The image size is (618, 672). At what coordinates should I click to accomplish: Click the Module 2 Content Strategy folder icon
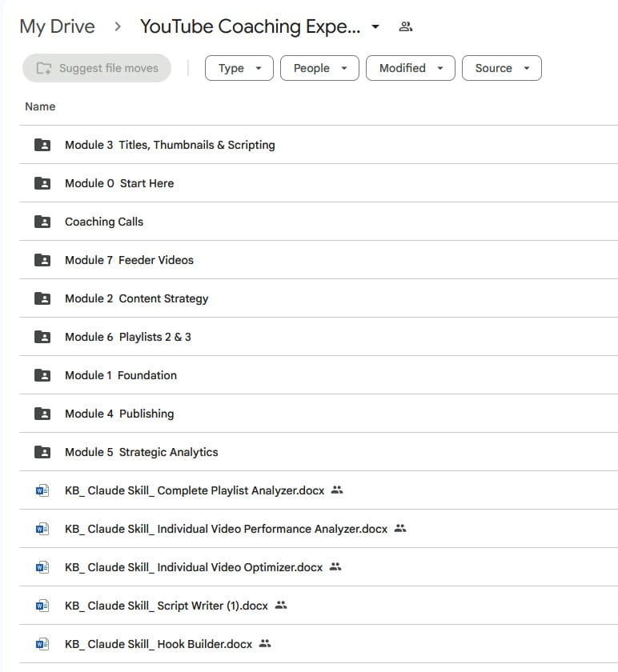[x=42, y=298]
